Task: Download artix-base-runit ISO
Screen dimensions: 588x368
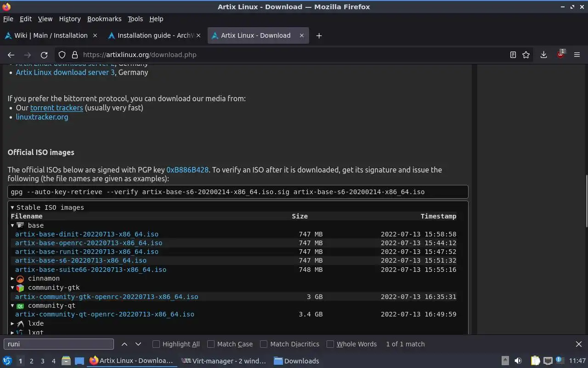Action: pyautogui.click(x=87, y=252)
